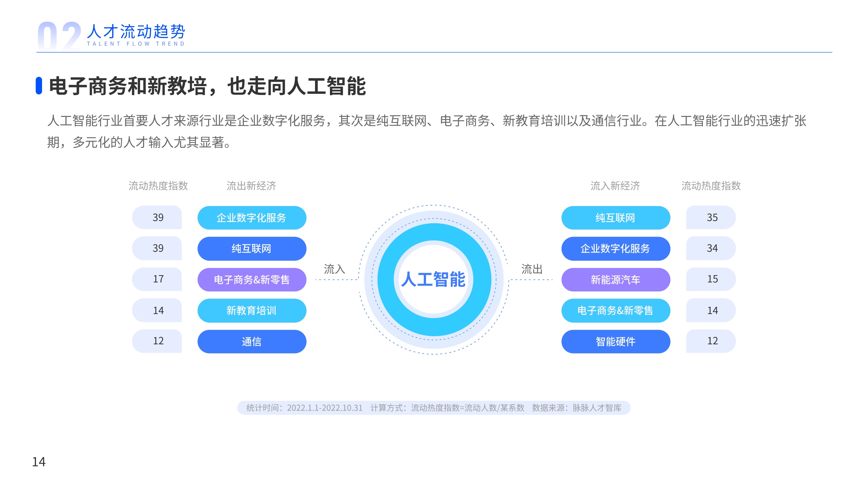
Task: Click the inflow 企业数字化服务 pill beside 39
Action: [252, 218]
